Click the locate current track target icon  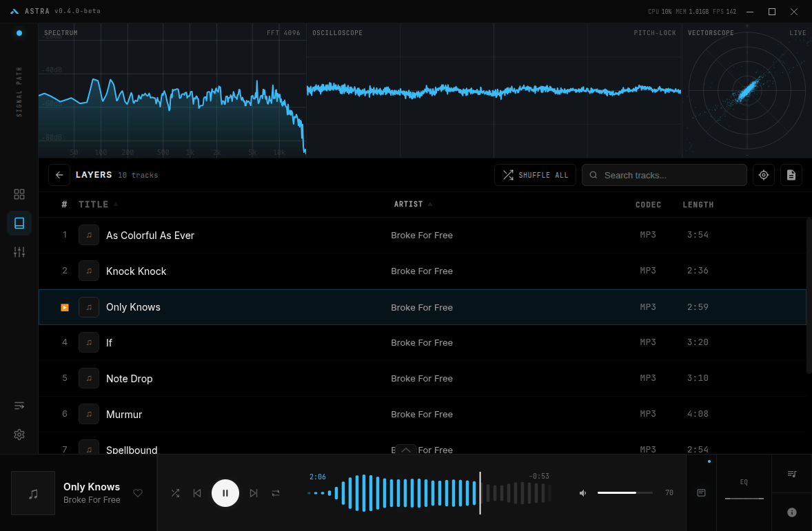[763, 175]
